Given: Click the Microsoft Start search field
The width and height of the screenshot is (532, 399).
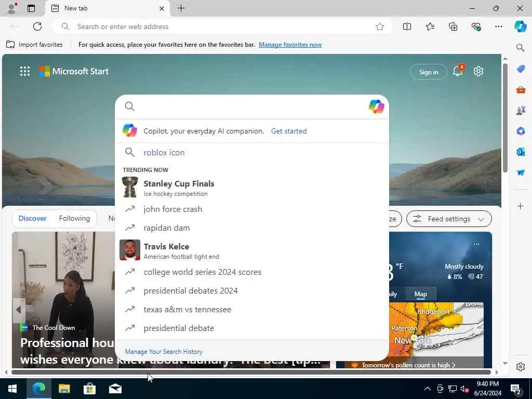Looking at the screenshot, I should point(251,107).
